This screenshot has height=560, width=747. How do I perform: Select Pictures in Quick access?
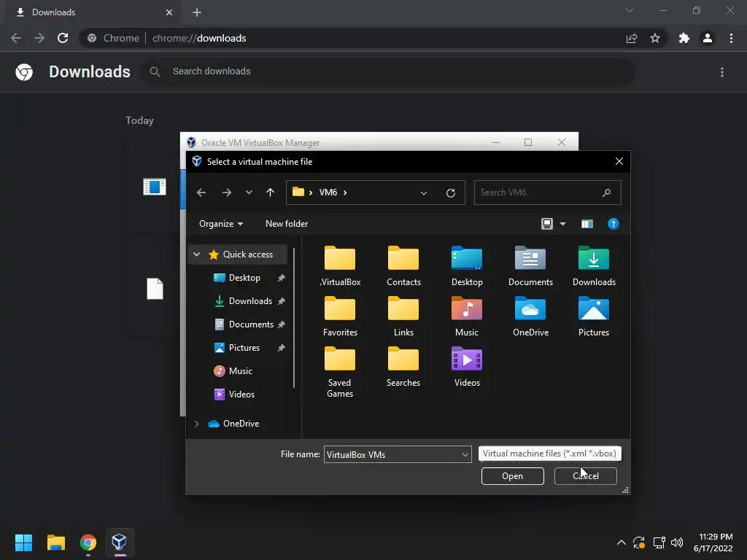[244, 348]
